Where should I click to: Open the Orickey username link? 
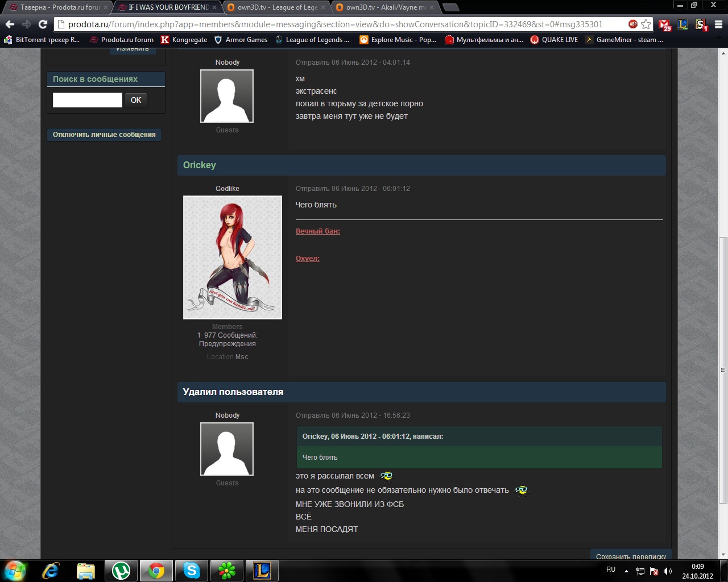[x=199, y=165]
